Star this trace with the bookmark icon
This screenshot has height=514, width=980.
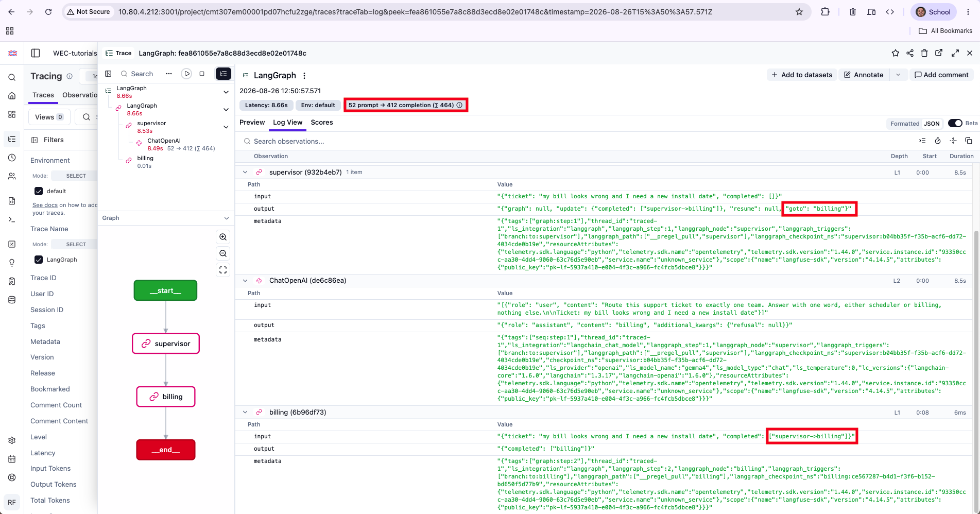[x=896, y=53]
